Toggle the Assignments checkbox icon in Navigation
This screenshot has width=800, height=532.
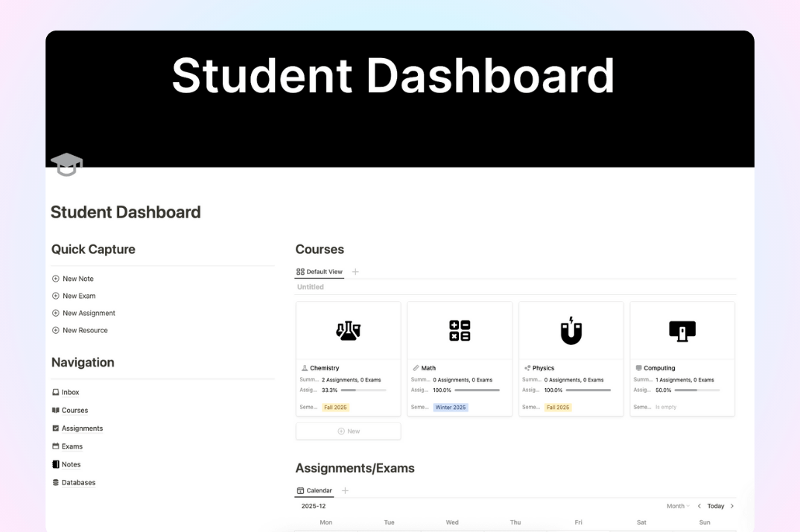55,428
